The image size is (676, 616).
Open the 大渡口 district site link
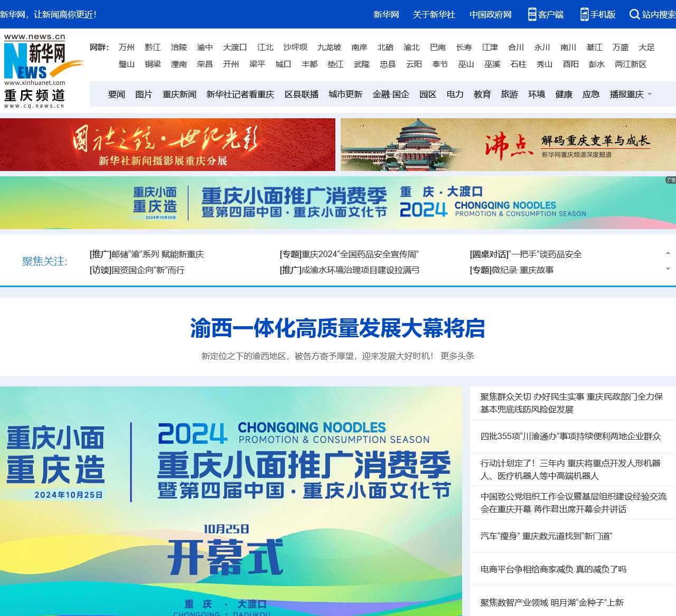235,48
